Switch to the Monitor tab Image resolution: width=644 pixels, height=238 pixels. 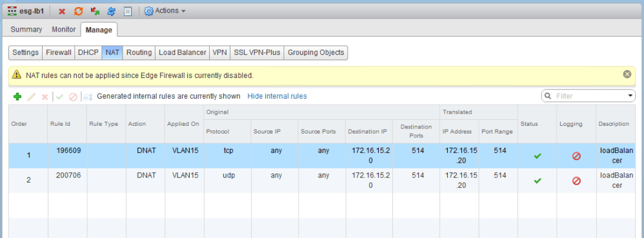click(64, 30)
